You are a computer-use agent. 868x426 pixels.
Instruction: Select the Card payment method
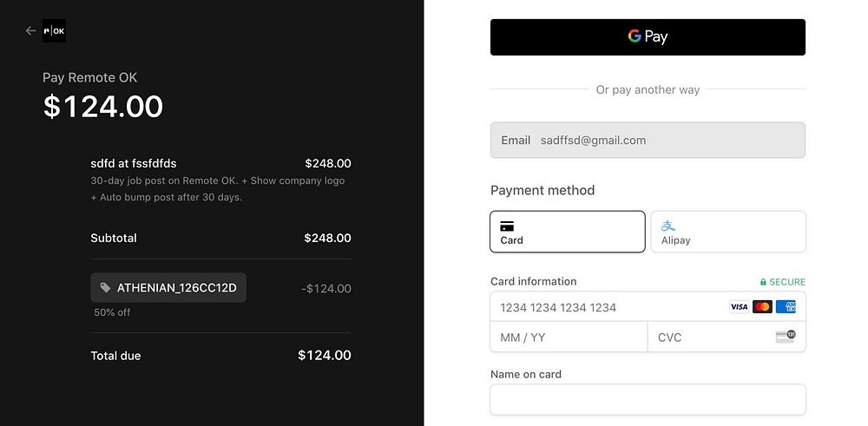pyautogui.click(x=567, y=232)
